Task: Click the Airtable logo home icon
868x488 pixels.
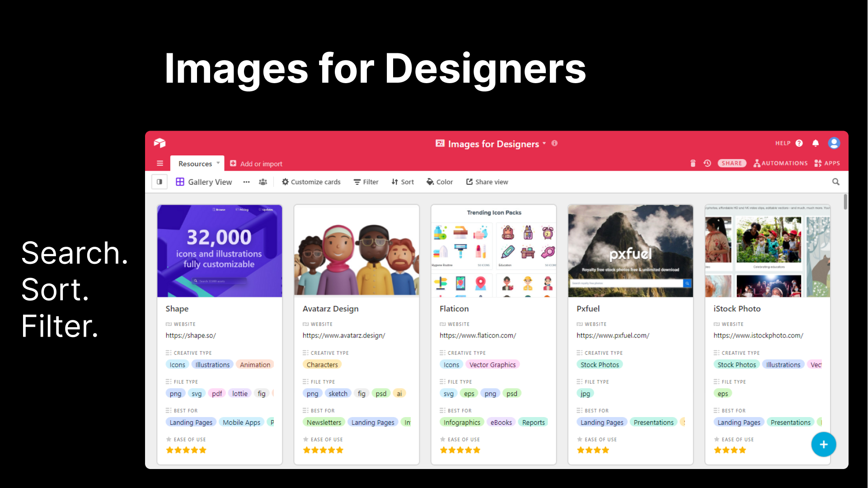Action: pos(160,143)
